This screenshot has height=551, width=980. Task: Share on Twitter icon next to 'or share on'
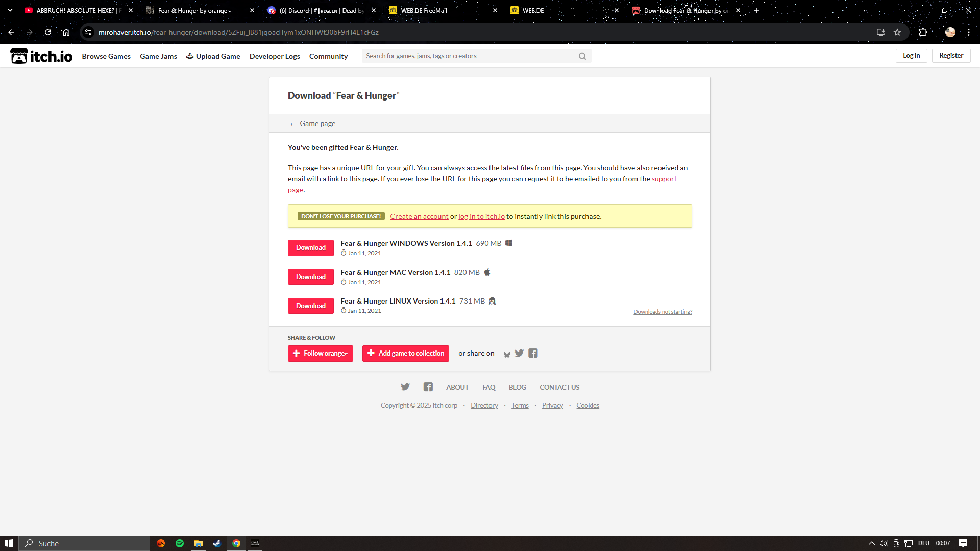[519, 353]
